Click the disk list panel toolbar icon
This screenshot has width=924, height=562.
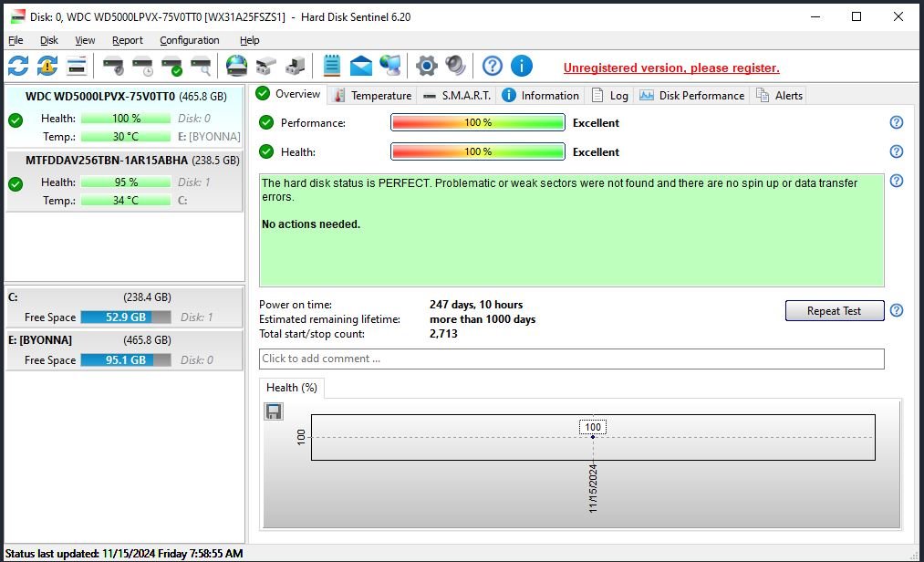(x=77, y=66)
